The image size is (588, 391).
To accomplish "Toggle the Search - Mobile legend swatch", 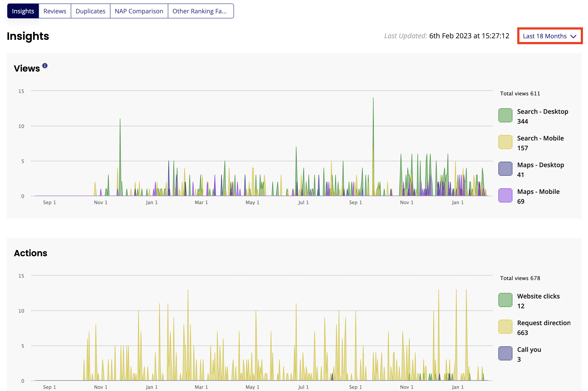I will [505, 142].
